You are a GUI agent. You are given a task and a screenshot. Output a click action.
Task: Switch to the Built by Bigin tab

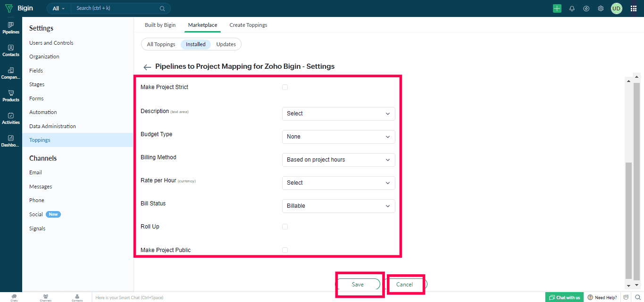pos(160,25)
